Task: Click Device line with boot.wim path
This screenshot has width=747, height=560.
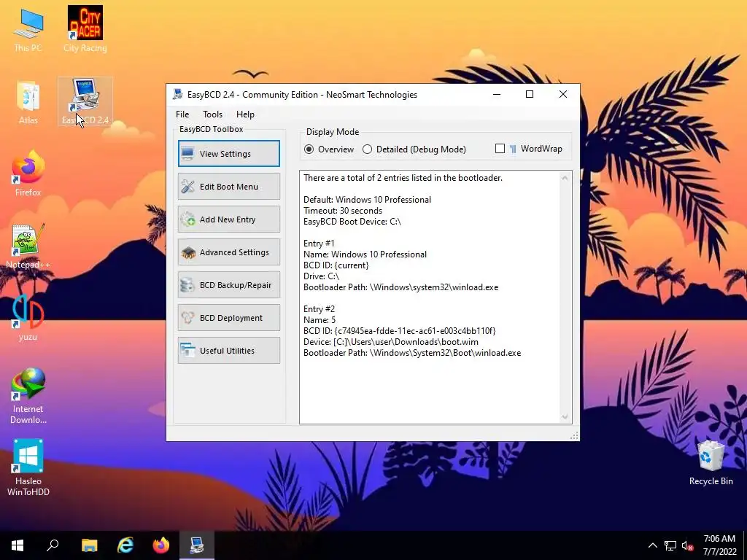Action: [391, 342]
